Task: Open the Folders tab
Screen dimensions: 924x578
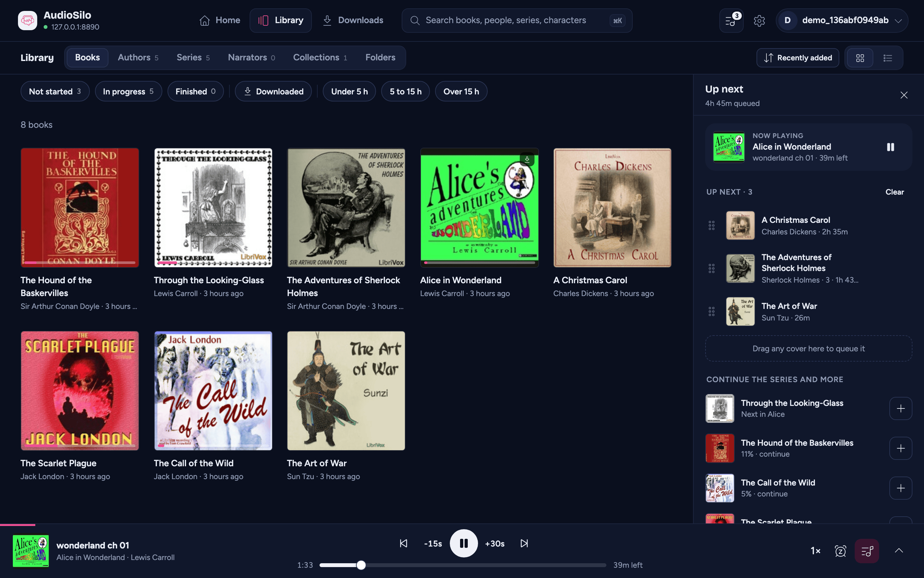Action: tap(380, 58)
